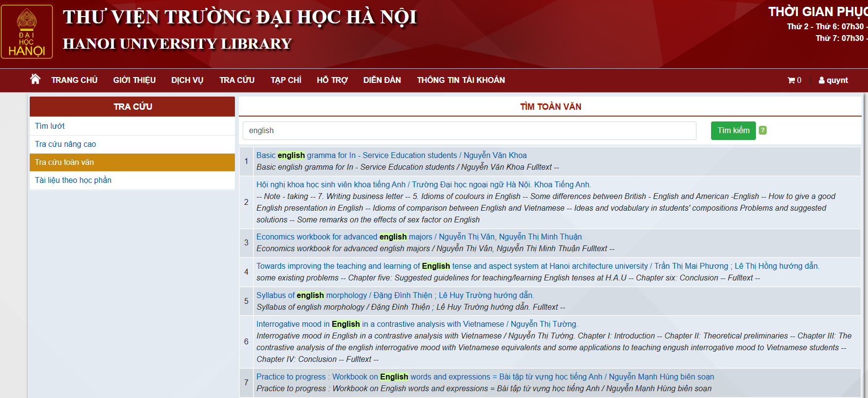Viewport: 868px width, 398px height.
Task: Open the TẠP CHÍ menu
Action: (286, 80)
